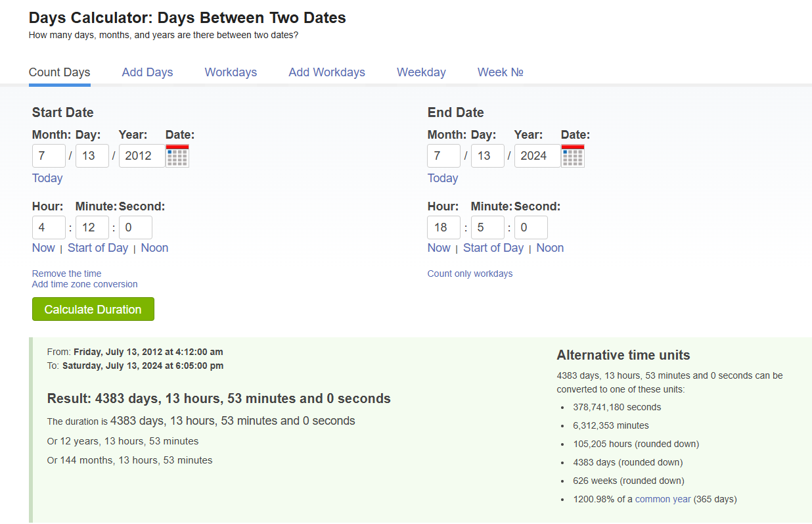Focus the Start Date minute field 12
Viewport: 812px width, 524px height.
(92, 227)
